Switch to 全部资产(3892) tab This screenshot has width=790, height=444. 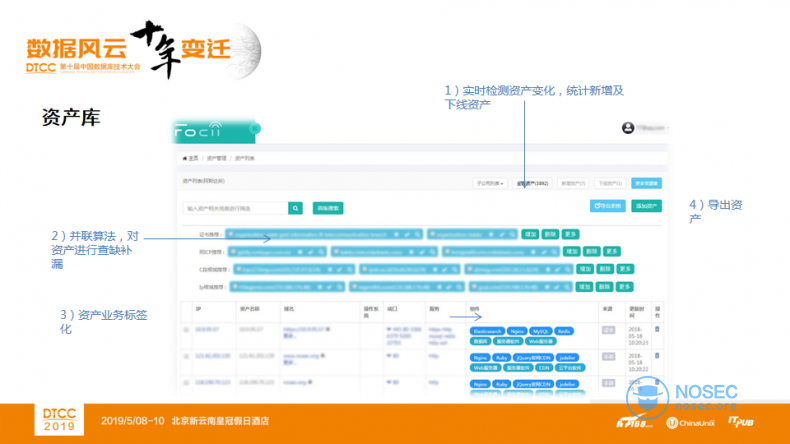click(x=533, y=183)
